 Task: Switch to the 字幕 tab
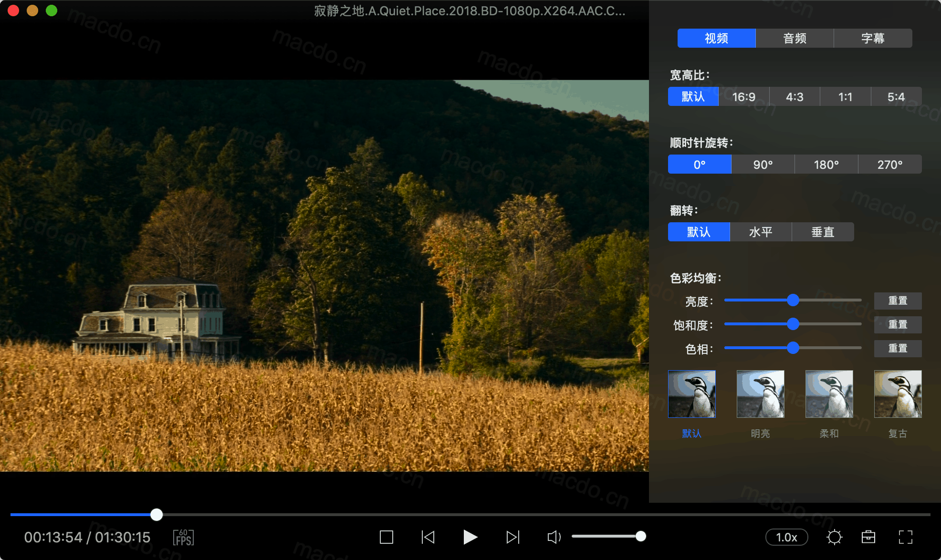[873, 38]
